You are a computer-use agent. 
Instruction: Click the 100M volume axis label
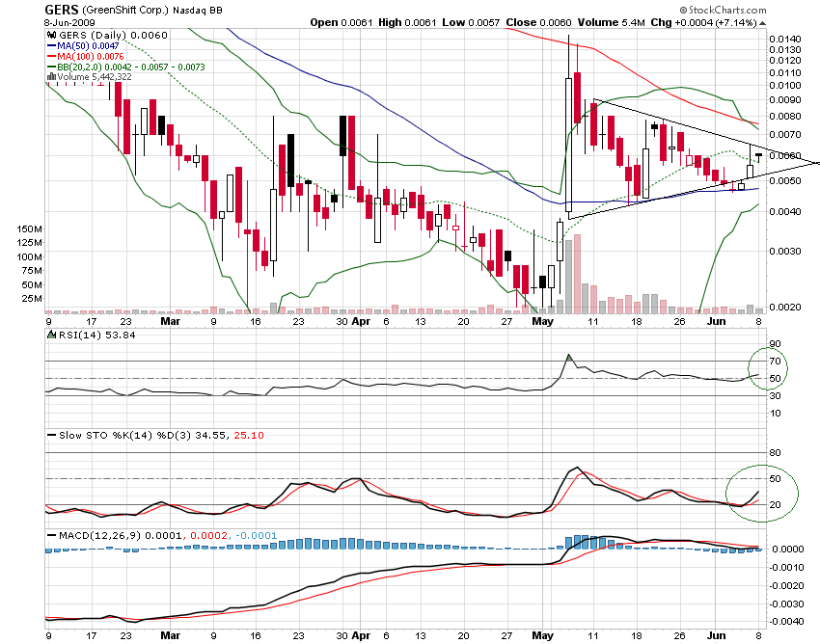30,256
